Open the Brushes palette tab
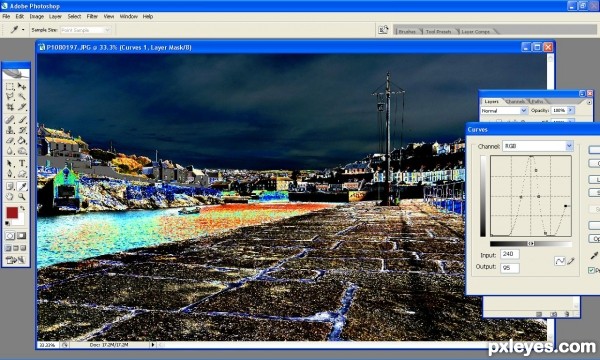 click(407, 31)
